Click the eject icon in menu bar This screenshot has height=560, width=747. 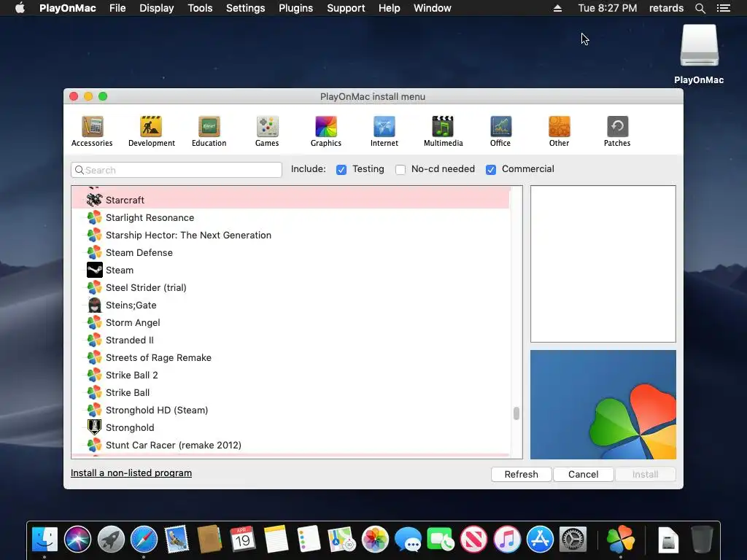click(x=557, y=8)
